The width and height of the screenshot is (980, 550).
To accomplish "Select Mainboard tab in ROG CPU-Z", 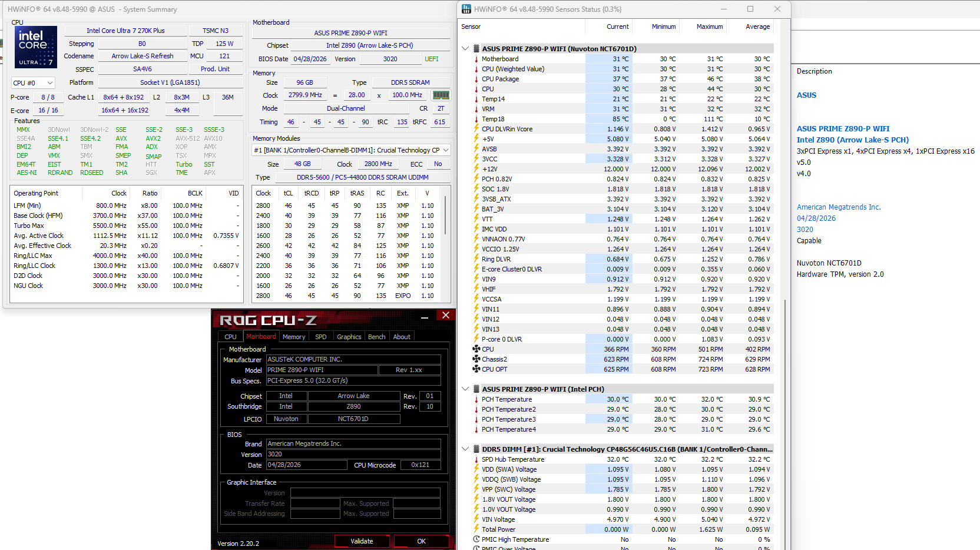I will (x=261, y=337).
